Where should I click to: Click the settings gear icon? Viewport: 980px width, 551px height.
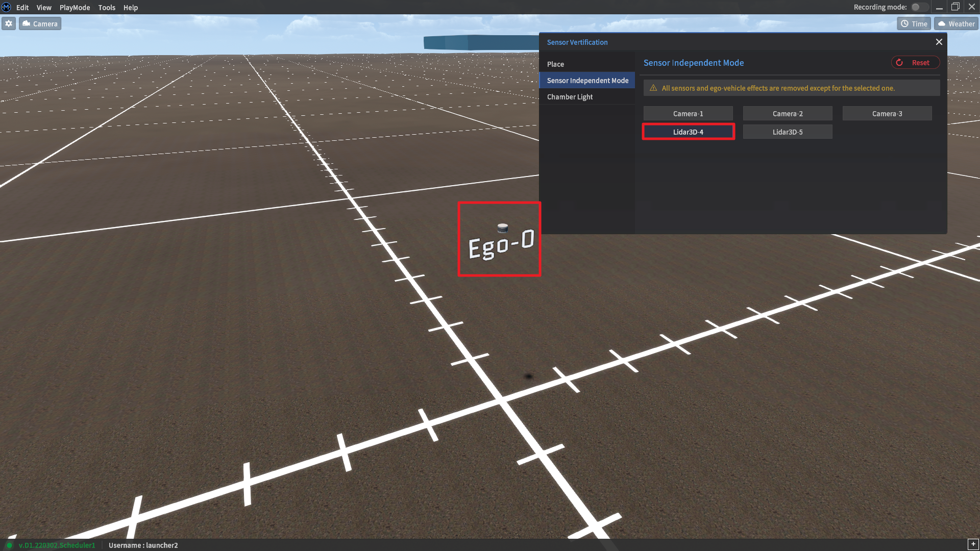[x=9, y=23]
